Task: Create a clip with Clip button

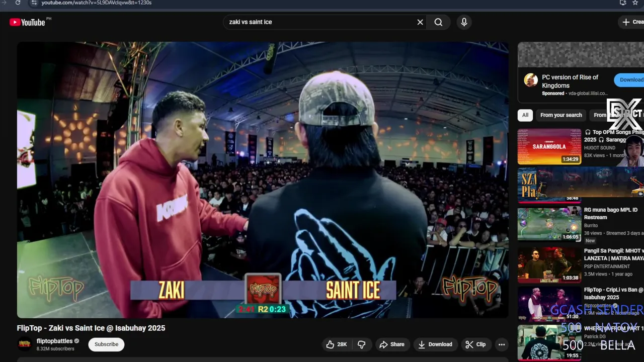Action: pos(475,344)
